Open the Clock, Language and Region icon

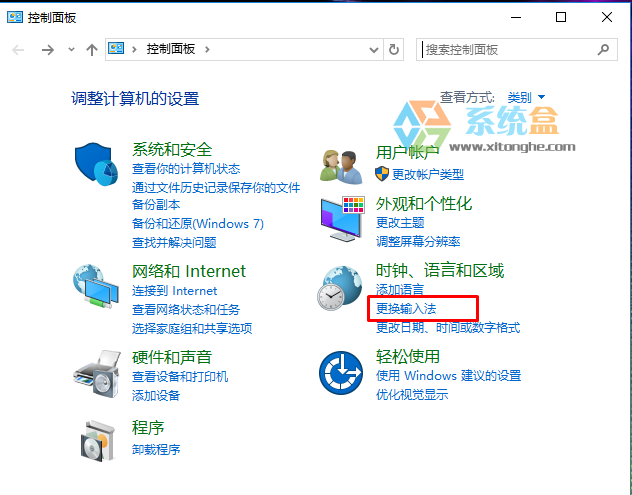pos(339,288)
